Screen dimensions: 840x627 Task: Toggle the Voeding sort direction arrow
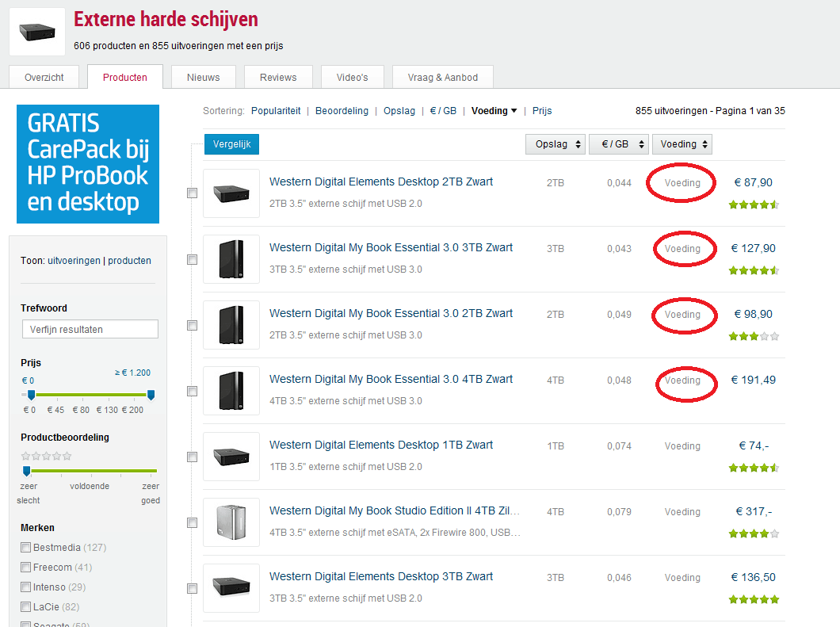click(514, 111)
